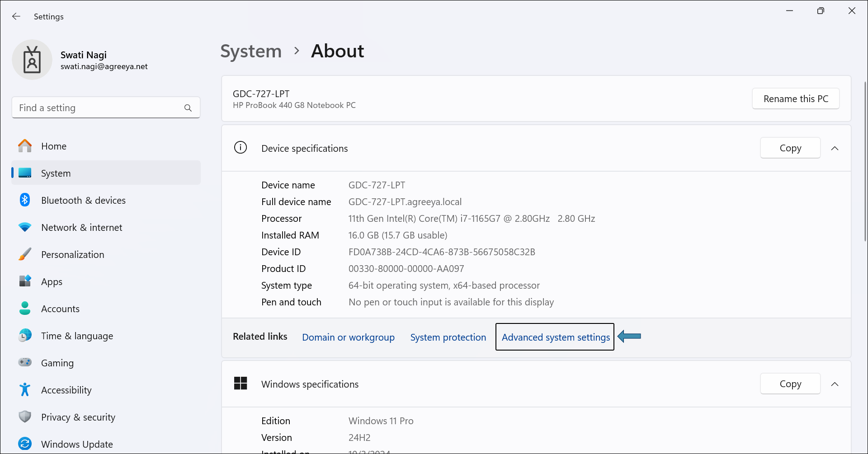This screenshot has width=868, height=454.
Task: Click the Time & language globe icon
Action: 25,336
